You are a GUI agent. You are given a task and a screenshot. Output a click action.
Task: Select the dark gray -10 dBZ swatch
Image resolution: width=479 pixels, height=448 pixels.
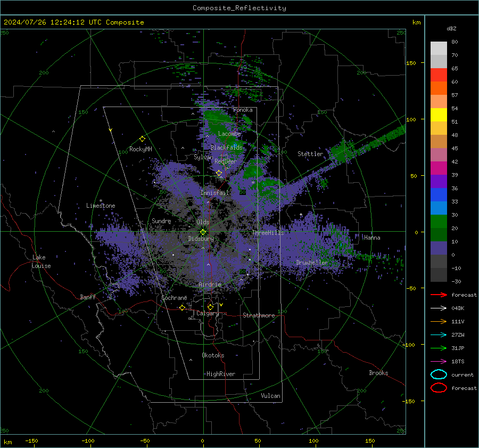click(x=439, y=275)
